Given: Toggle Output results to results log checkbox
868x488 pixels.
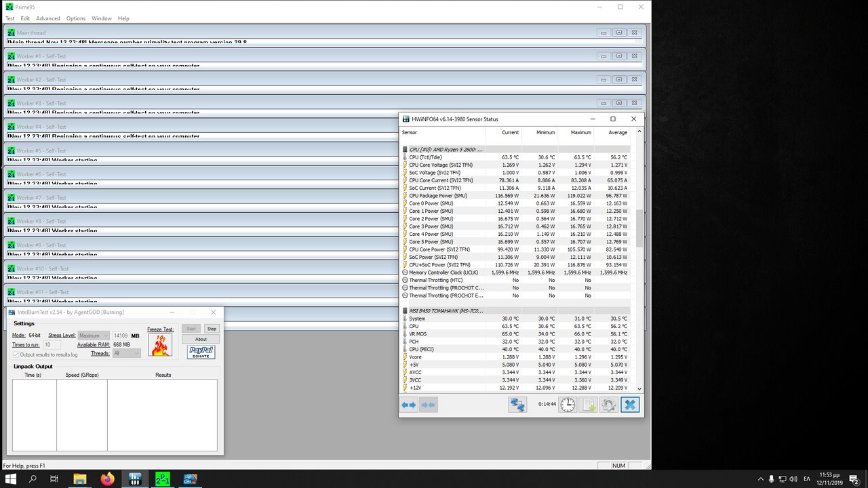Looking at the screenshot, I should (x=16, y=354).
